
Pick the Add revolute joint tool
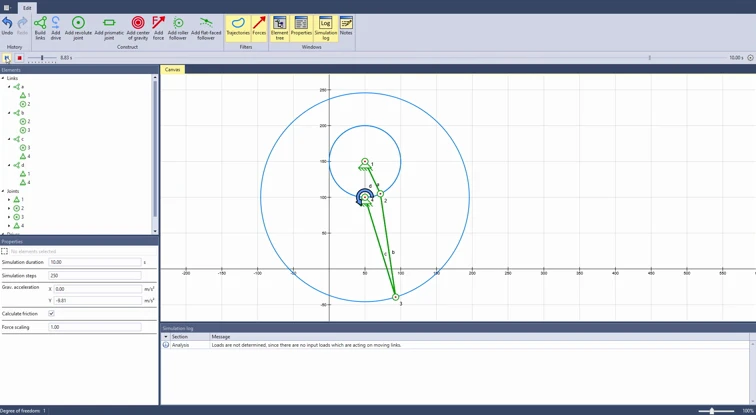click(78, 28)
